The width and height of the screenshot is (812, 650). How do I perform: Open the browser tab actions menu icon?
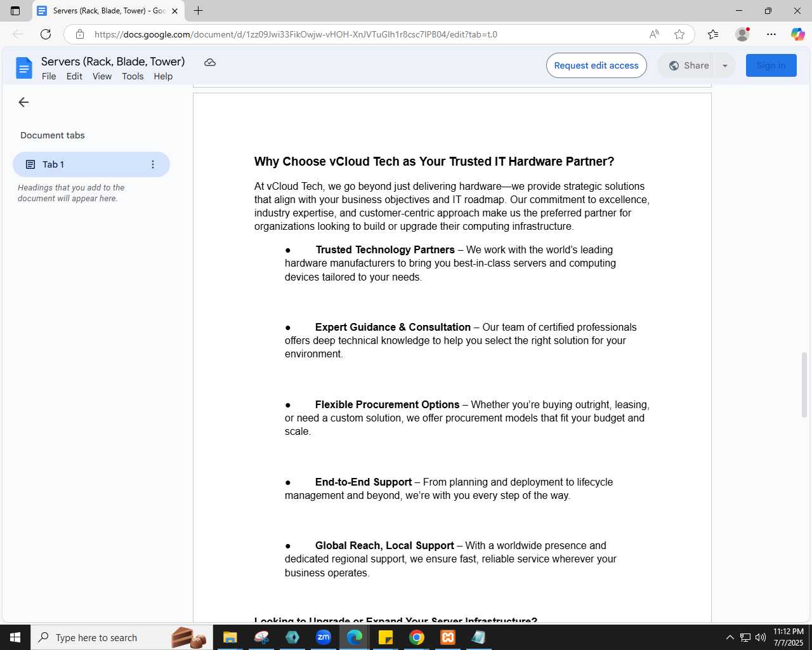click(x=15, y=11)
